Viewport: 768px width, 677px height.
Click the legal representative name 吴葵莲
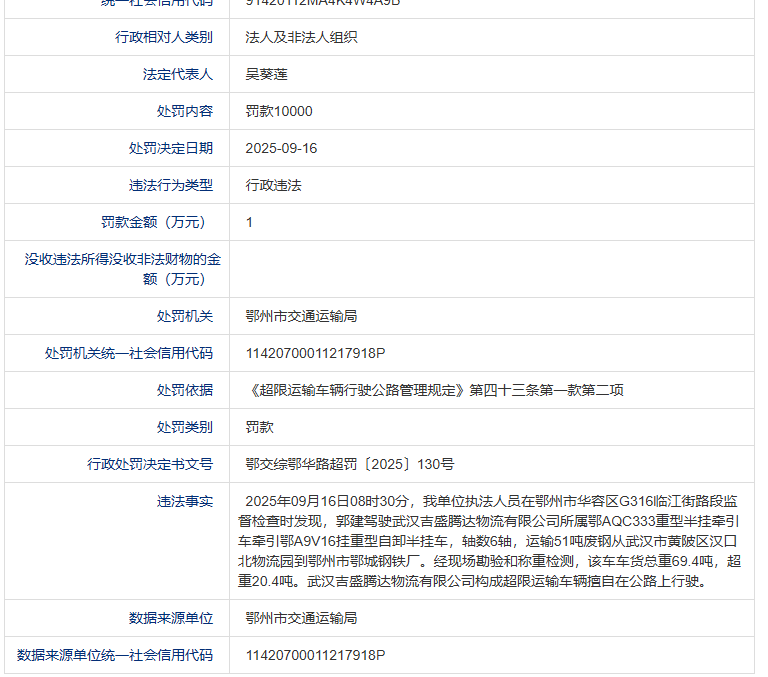266,74
